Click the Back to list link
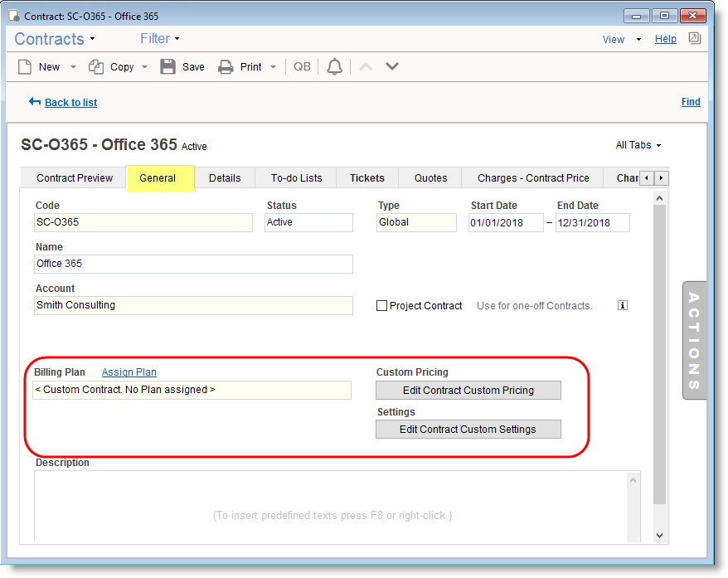 [x=70, y=103]
